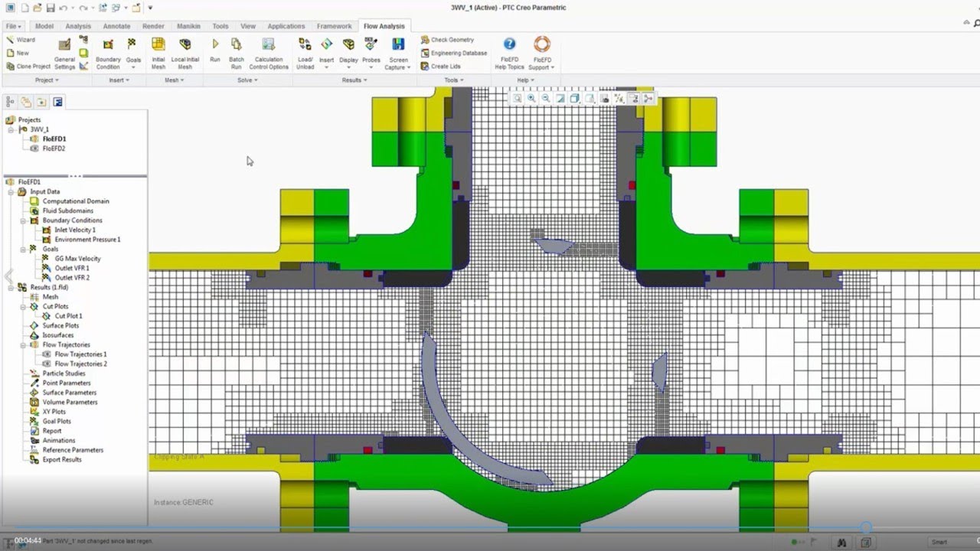Click the Refit icon in graphics toolbar
980x551 pixels.
coord(518,98)
